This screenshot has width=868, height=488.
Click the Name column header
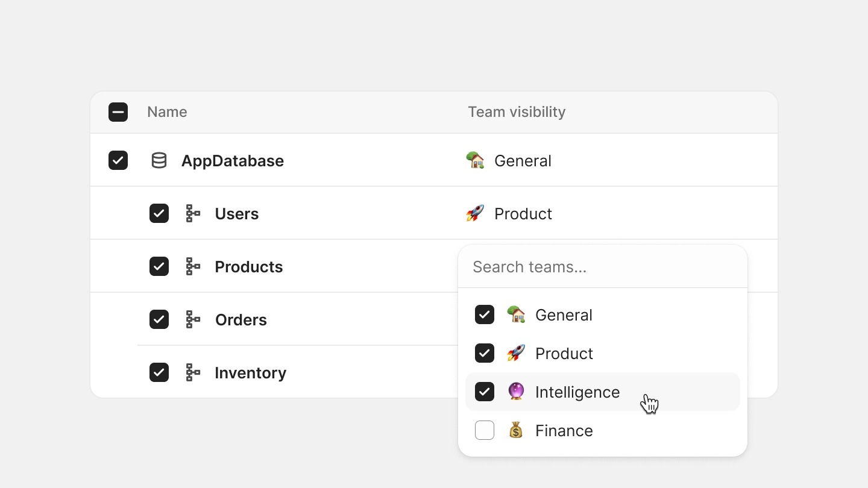[167, 112]
